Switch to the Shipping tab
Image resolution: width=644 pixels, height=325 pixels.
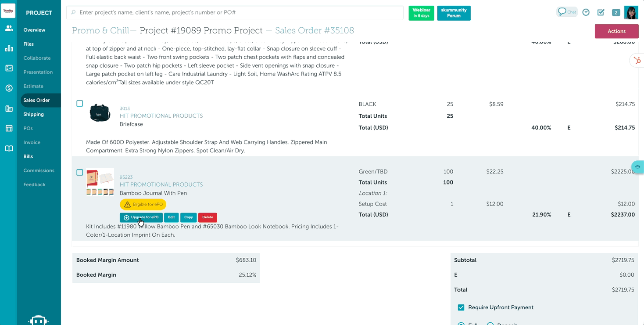point(33,114)
